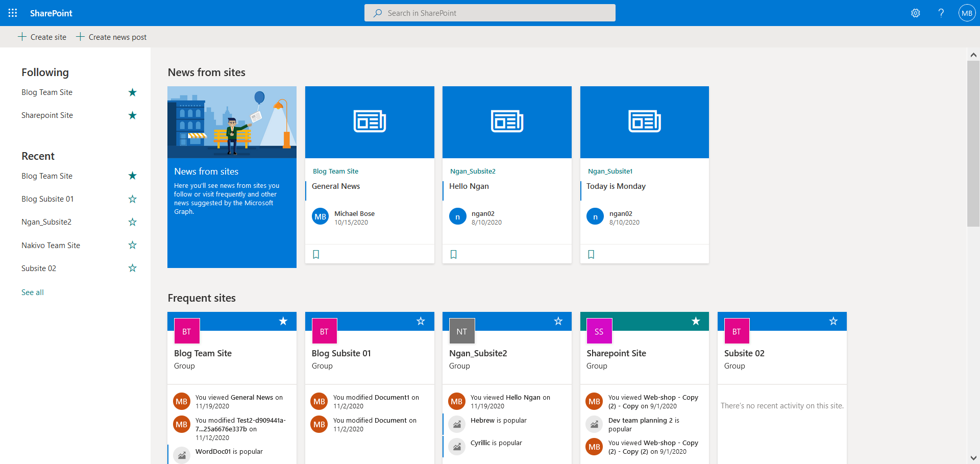Screen dimensions: 980x464
Task: Click the SharePoint home title
Action: click(51, 13)
